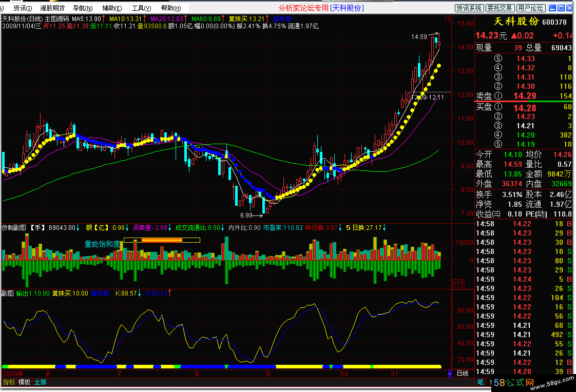This screenshot has height=392, width=576.
Task: Click the blue scroll marker beside 日线
Action: 450,374
